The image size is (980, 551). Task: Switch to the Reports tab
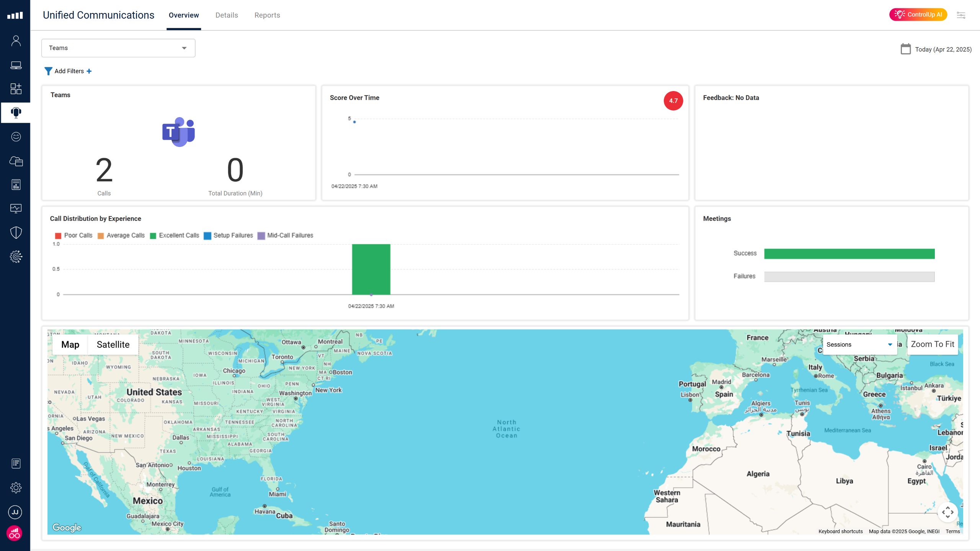click(x=267, y=15)
